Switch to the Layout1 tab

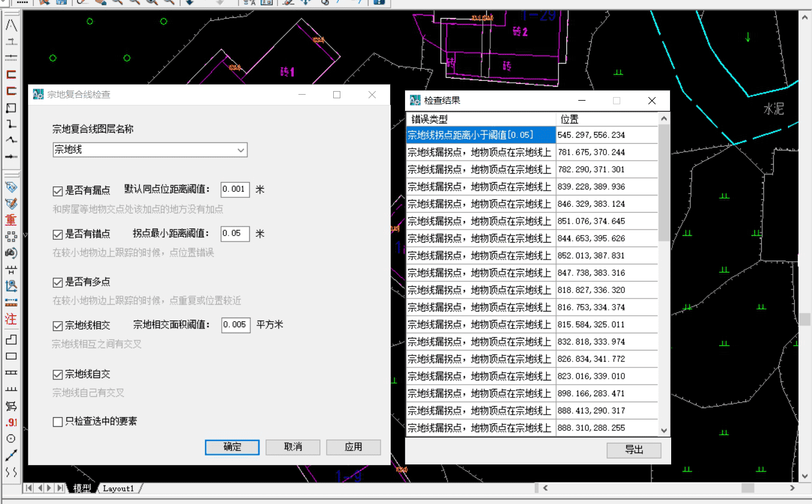119,488
